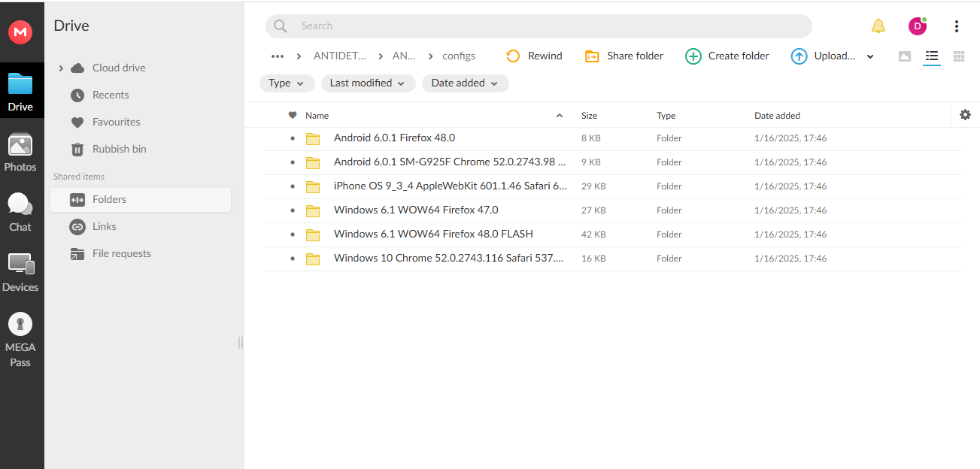Click the user avatar icon

917,26
